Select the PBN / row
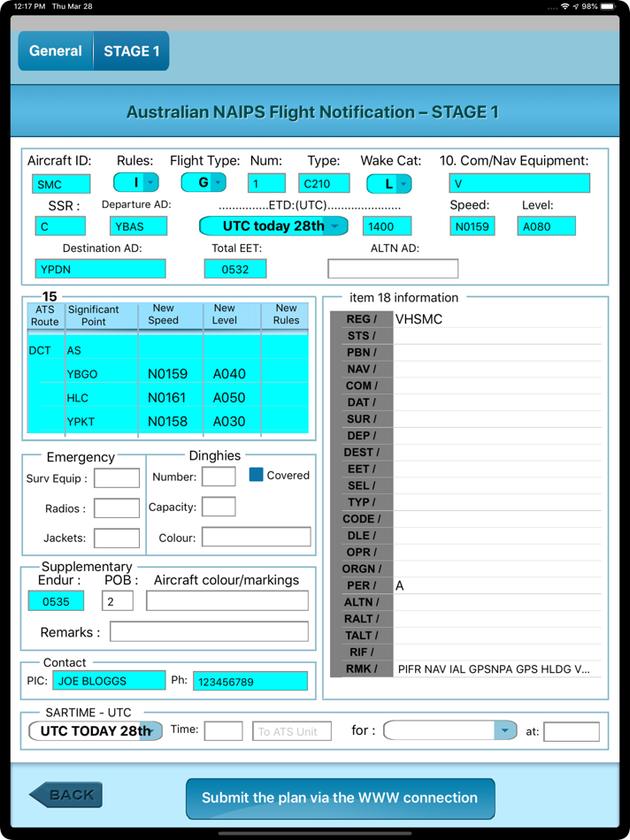This screenshot has height=840, width=630. click(x=466, y=353)
